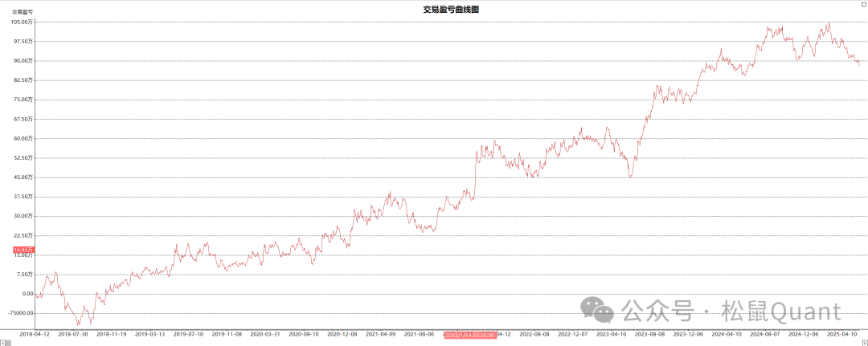The width and height of the screenshot is (868, 346).
Task: Click the red highlighted value label on y-axis
Action: click(23, 250)
